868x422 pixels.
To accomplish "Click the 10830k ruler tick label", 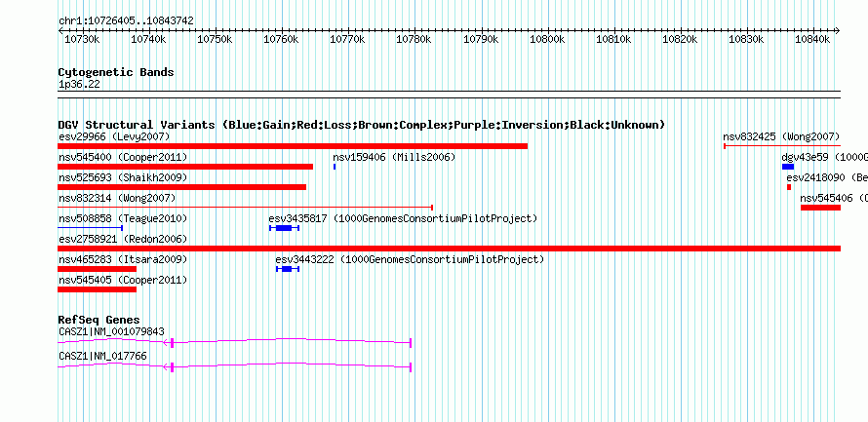I will click(x=746, y=39).
